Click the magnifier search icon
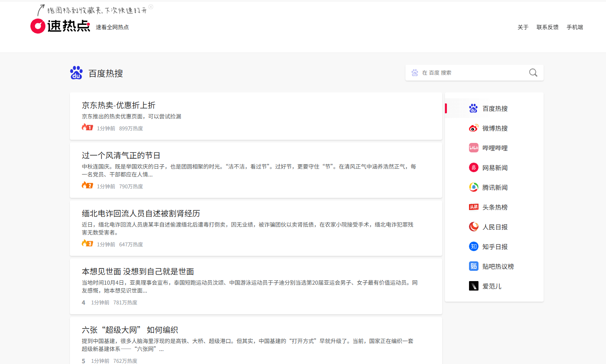This screenshot has height=364, width=606. [533, 73]
